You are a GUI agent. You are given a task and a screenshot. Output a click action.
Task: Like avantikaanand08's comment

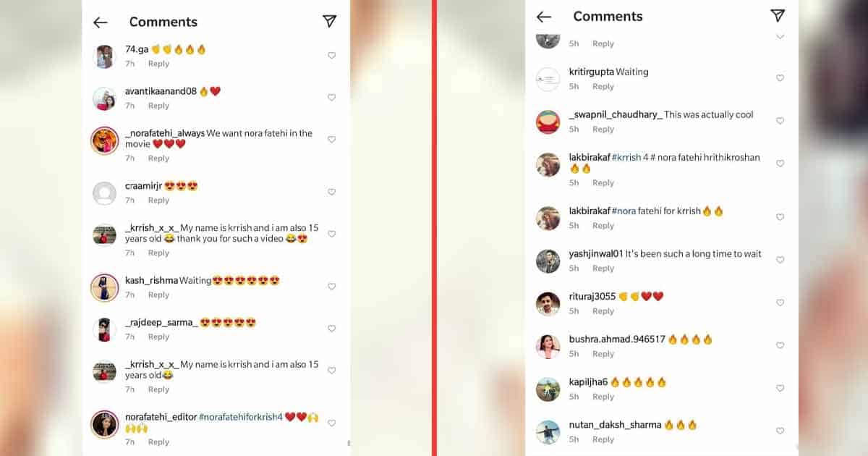point(331,97)
